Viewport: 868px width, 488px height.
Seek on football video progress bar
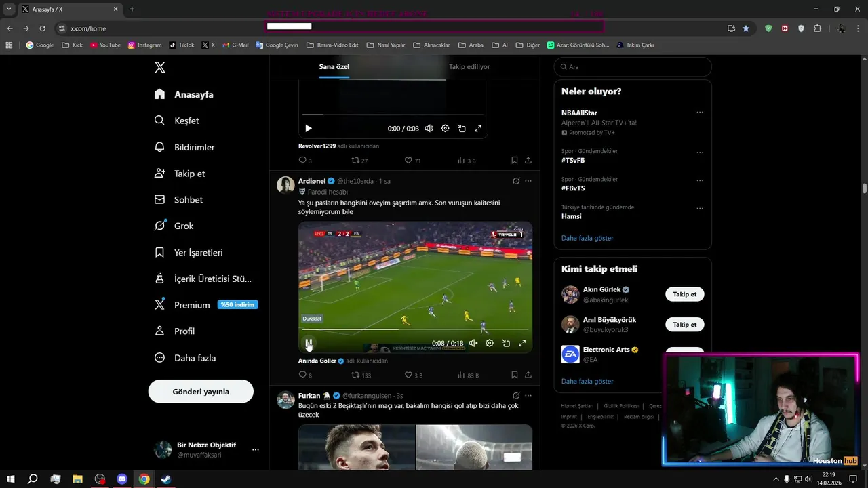point(415,329)
